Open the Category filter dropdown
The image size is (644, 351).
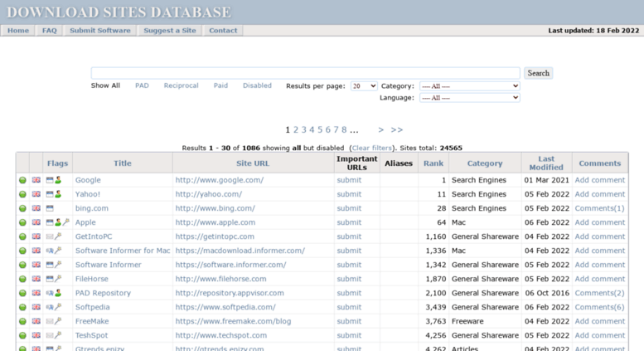click(469, 86)
